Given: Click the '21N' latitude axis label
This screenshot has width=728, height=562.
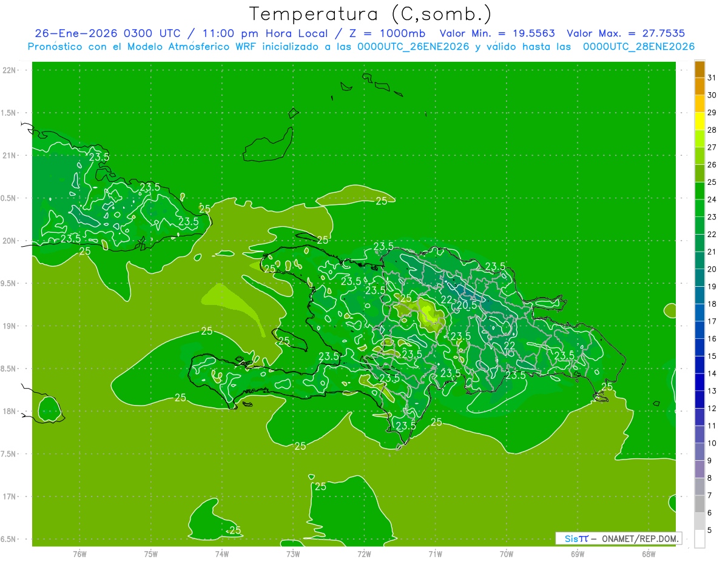Looking at the screenshot, I should point(9,155).
